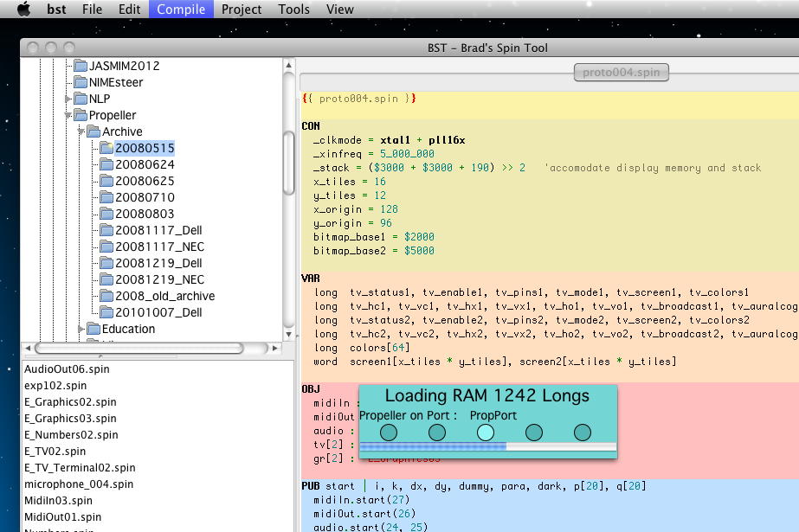Expand the NLP folder tree node
The height and width of the screenshot is (532, 799).
point(68,99)
